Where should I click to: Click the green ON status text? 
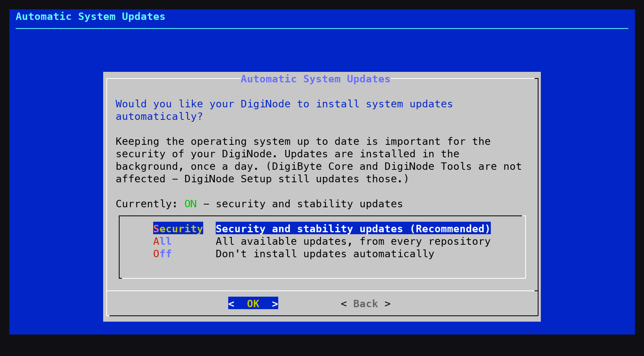coord(191,204)
